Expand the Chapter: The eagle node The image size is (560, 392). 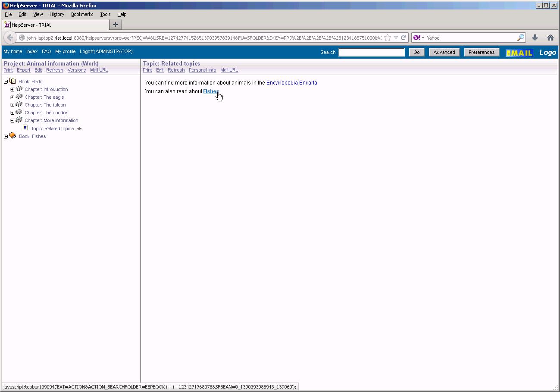(x=13, y=97)
